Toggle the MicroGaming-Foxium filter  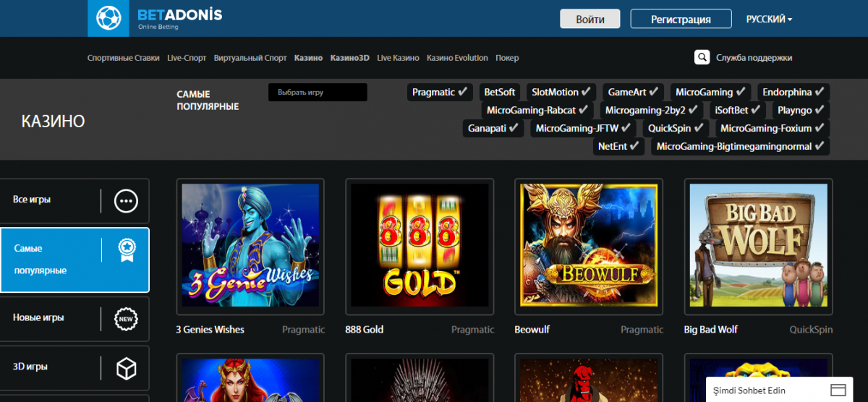pyautogui.click(x=773, y=129)
